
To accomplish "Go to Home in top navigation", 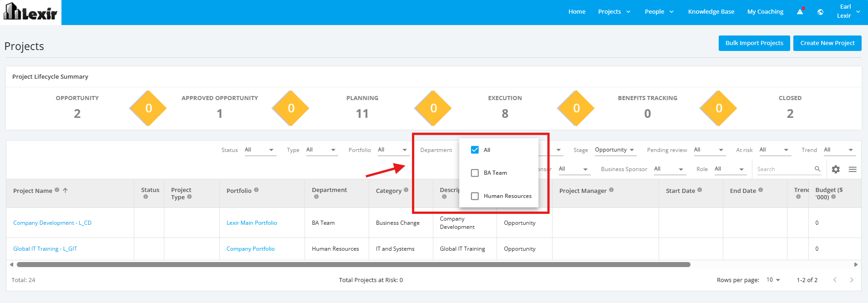I will point(577,12).
